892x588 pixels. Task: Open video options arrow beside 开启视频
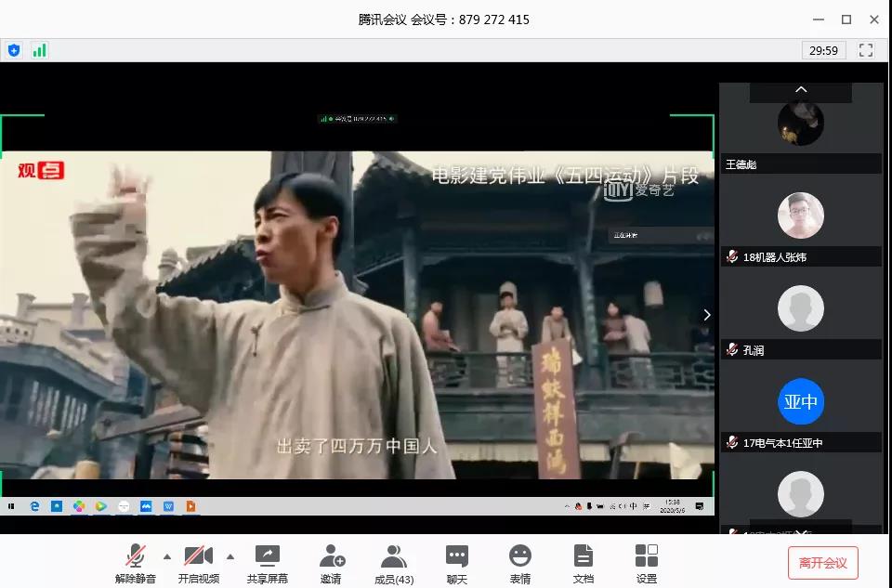click(x=230, y=556)
